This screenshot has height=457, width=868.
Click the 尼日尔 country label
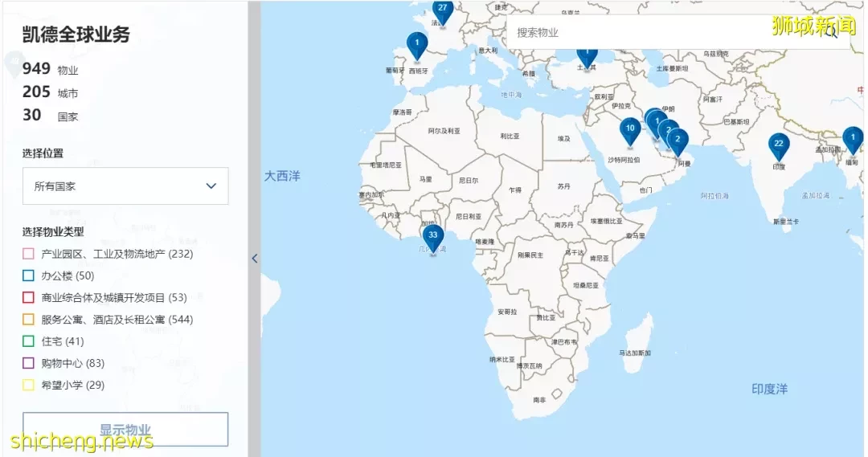point(469,181)
